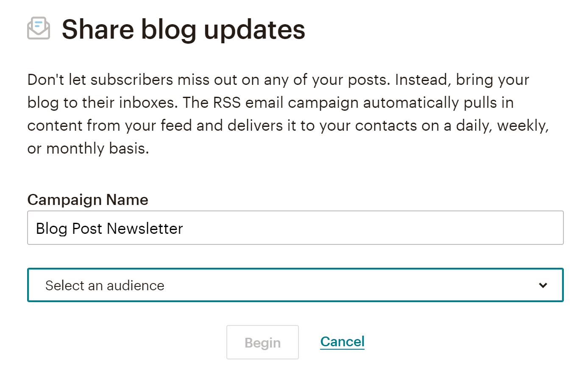Click the 'Select an audience' placeholder text
Image resolution: width=588 pixels, height=373 pixels.
point(105,286)
